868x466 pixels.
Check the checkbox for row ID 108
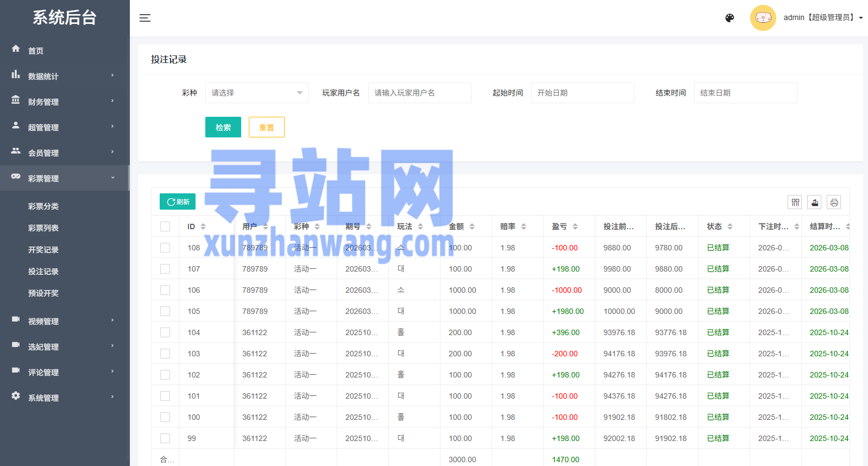165,248
